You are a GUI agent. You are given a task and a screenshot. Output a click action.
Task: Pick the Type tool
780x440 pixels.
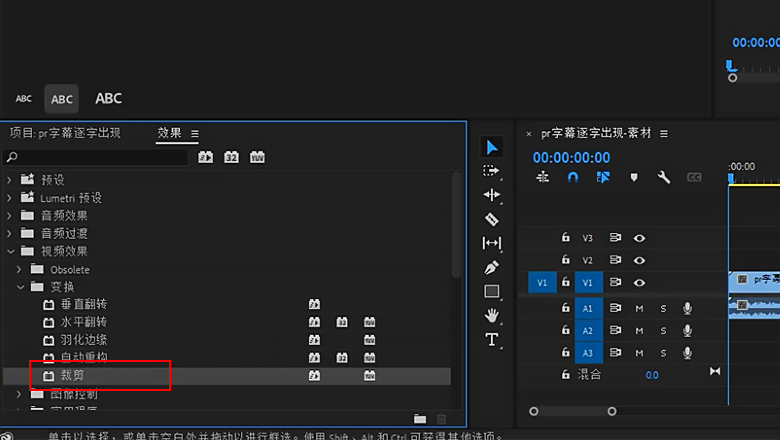[x=491, y=340]
